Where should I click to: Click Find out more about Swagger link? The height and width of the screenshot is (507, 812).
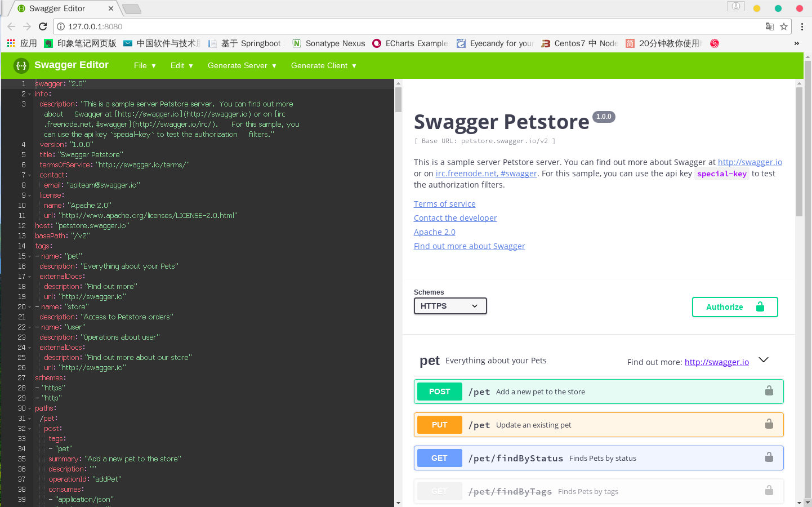(x=469, y=246)
